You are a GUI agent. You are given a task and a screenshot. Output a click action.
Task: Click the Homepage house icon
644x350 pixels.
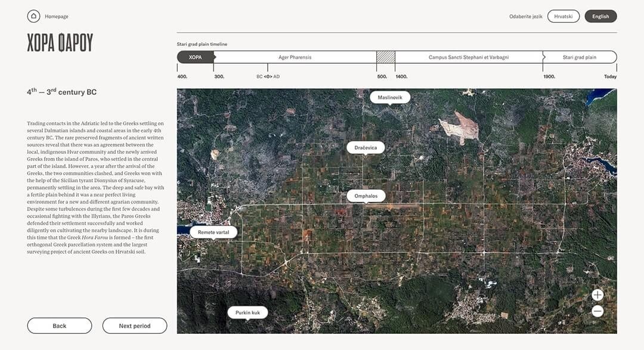(33, 16)
